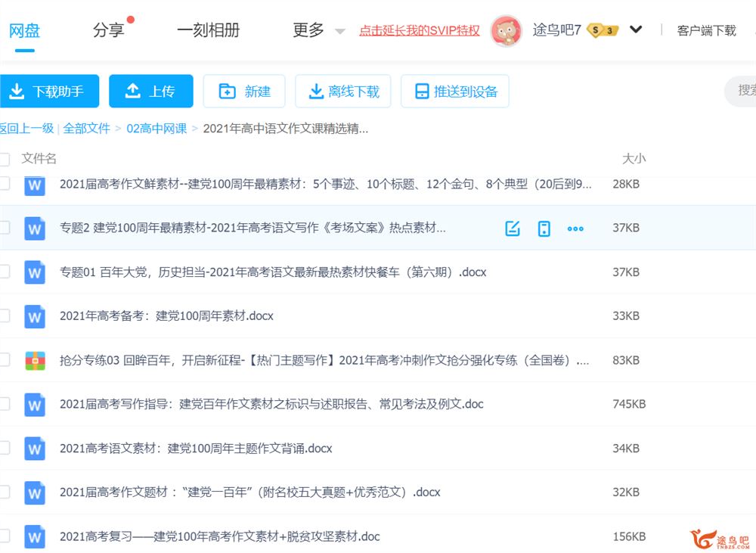Open 客户端下载 link
The width and height of the screenshot is (756, 553).
click(706, 30)
